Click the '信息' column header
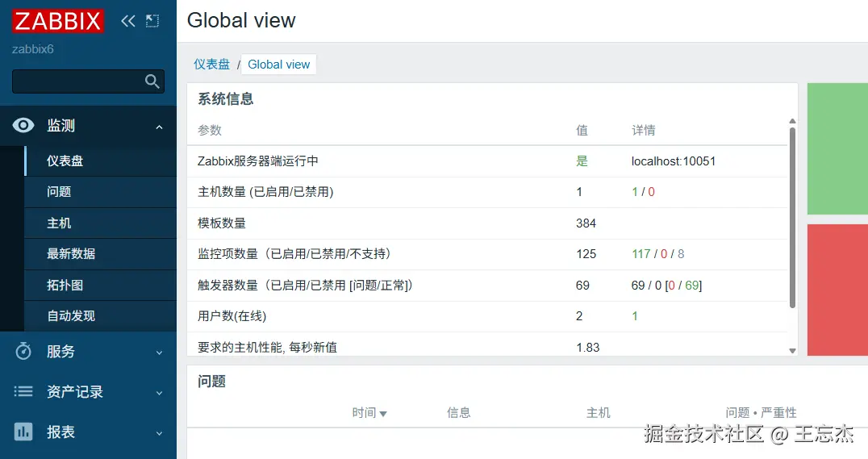The image size is (868, 459). 458,412
